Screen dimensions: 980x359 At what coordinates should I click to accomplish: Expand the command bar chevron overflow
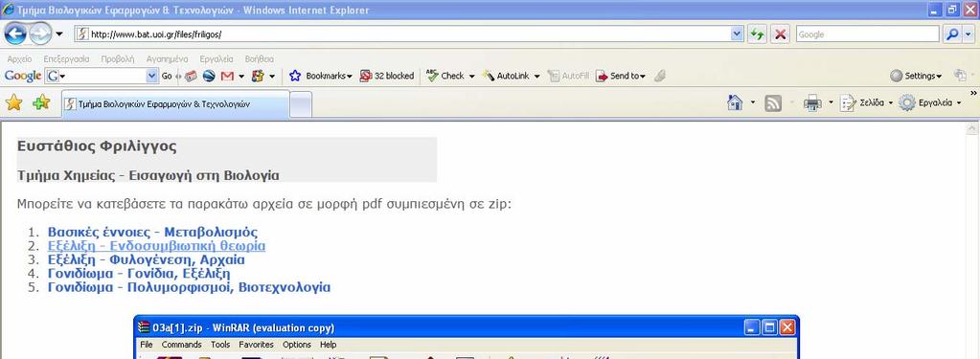[973, 94]
